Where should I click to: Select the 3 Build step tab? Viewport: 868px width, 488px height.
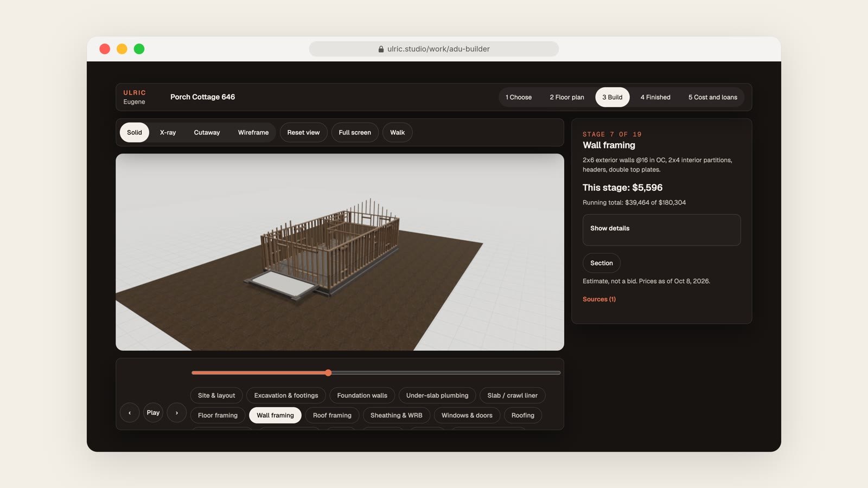pos(612,97)
